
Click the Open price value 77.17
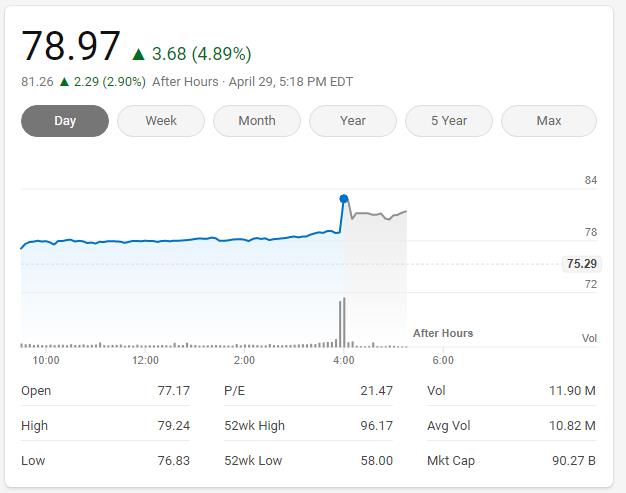[173, 391]
